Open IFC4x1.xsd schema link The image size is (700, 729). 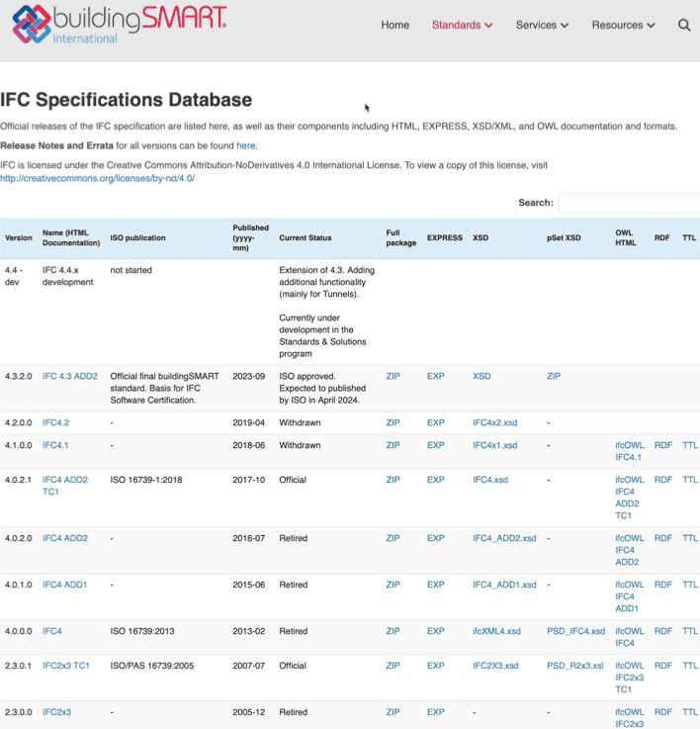tap(495, 445)
